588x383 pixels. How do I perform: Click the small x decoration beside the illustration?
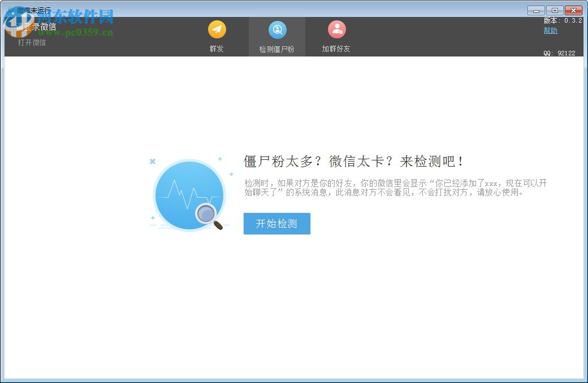(x=152, y=161)
